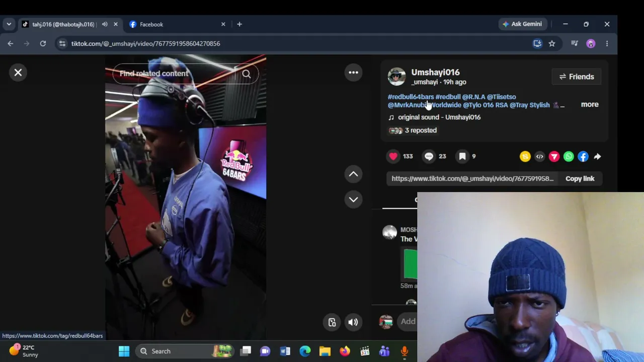The image size is (644, 362).
Task: Open the Friends audience button
Action: [577, 76]
